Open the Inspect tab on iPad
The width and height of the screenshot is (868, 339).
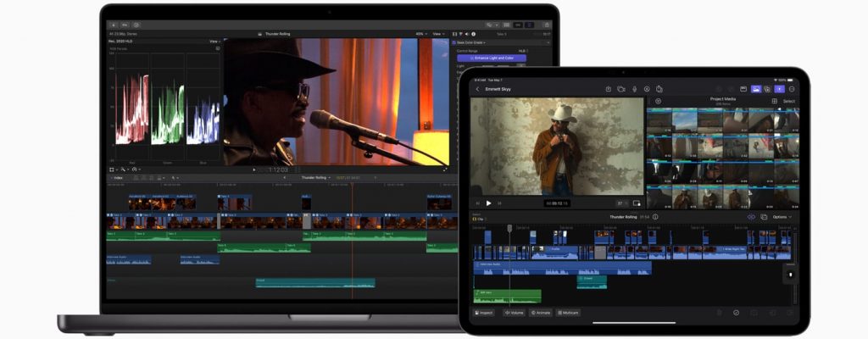click(484, 312)
